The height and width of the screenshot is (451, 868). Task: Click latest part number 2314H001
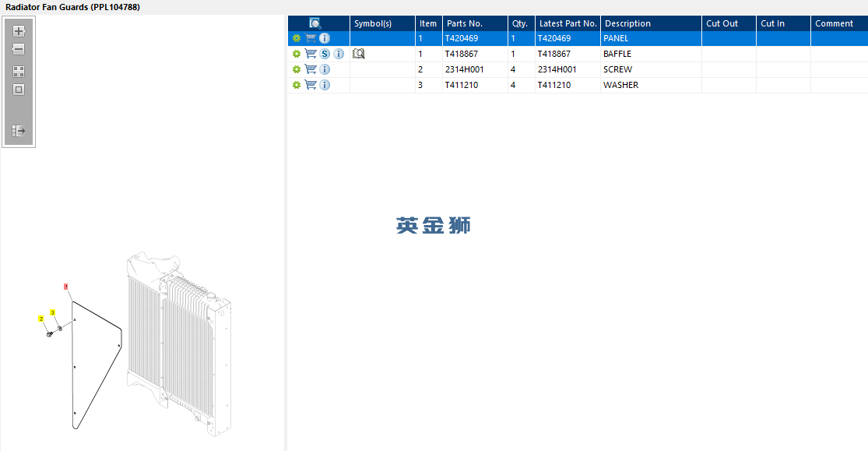tap(568, 69)
